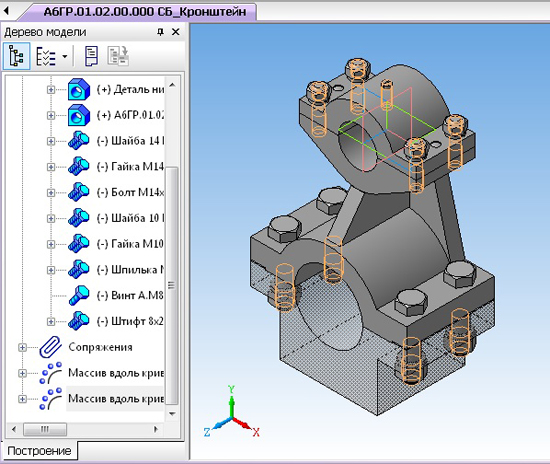Click the tree vertical scrollbar thumb
The height and width of the screenshot is (464, 550).
[x=172, y=285]
